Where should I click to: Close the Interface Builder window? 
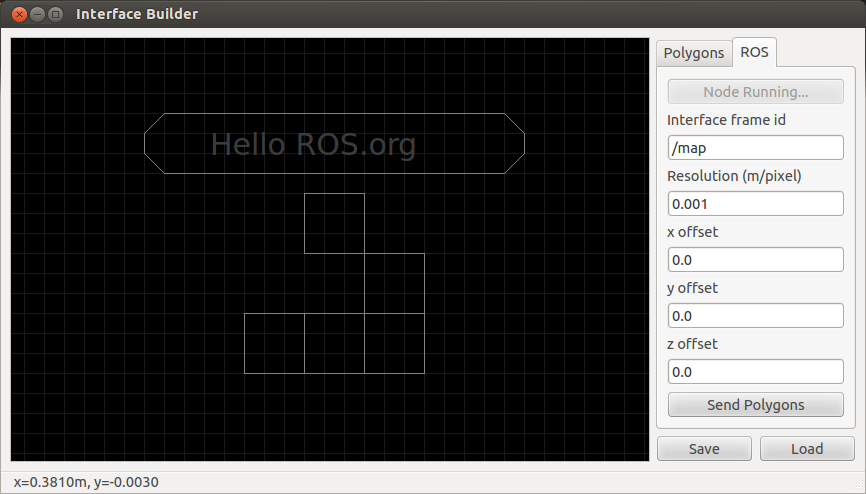19,14
